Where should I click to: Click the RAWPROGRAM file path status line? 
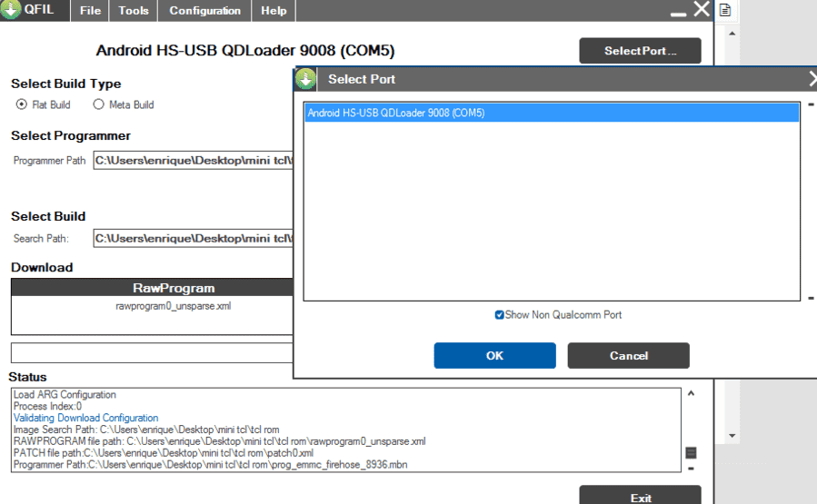click(x=219, y=441)
